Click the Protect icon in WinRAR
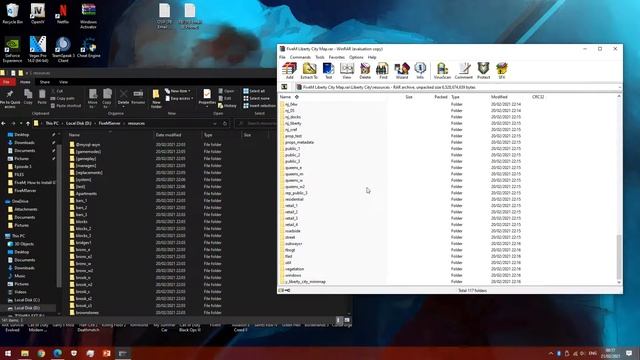Image resolution: width=640 pixels, height=360 pixels. [x=483, y=70]
